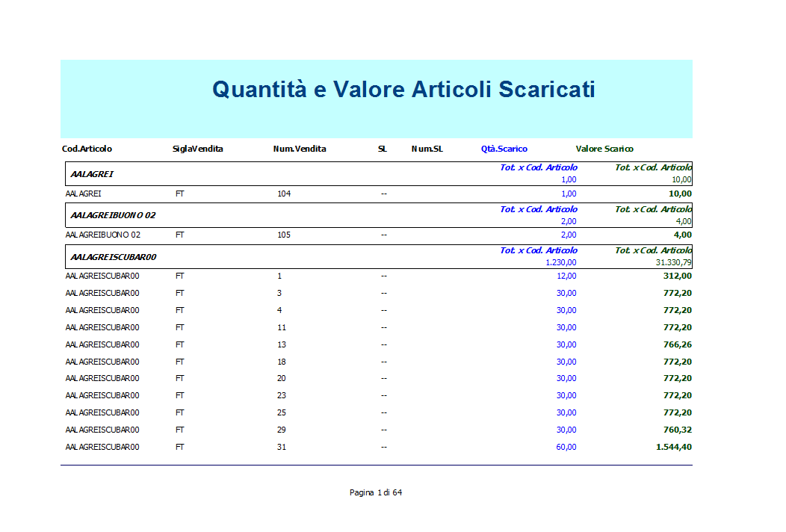Click the SiglaVendita column header

pyautogui.click(x=197, y=149)
